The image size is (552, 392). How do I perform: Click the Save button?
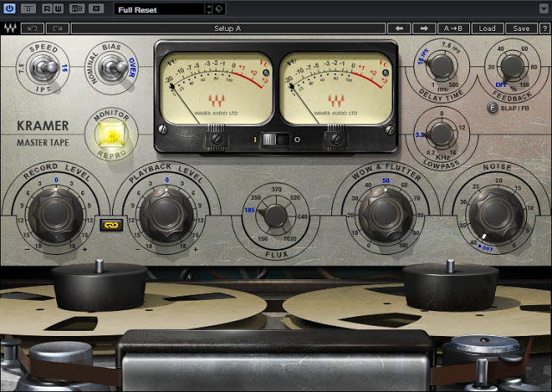point(521,28)
